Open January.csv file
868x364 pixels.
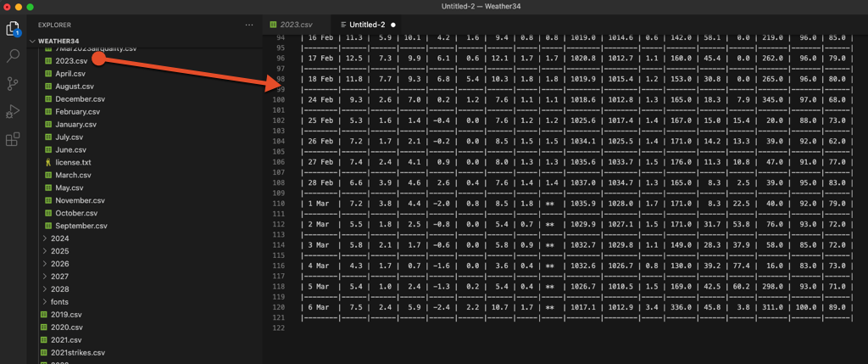point(75,125)
